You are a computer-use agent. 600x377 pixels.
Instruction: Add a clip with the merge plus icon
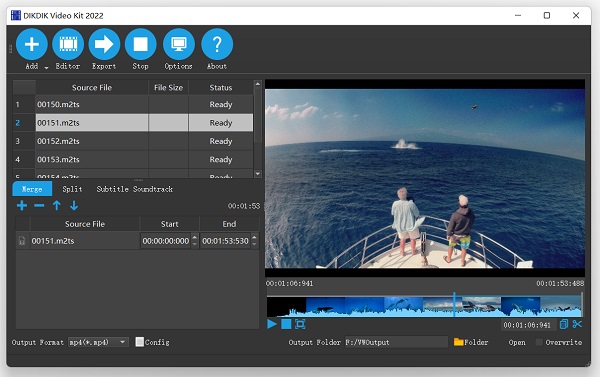(22, 206)
